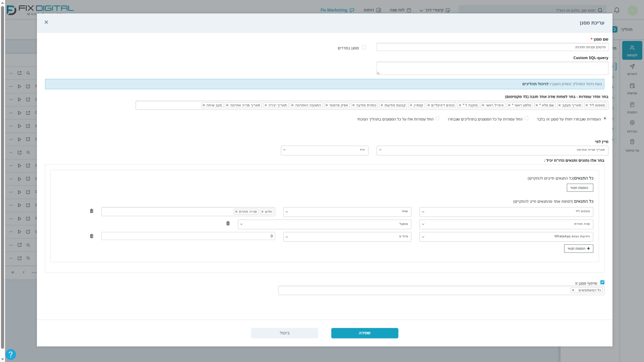Image resolution: width=644 pixels, height=362 pixels.
Task: Open לוח שנה calendar in the top bar
Action: click(x=400, y=10)
